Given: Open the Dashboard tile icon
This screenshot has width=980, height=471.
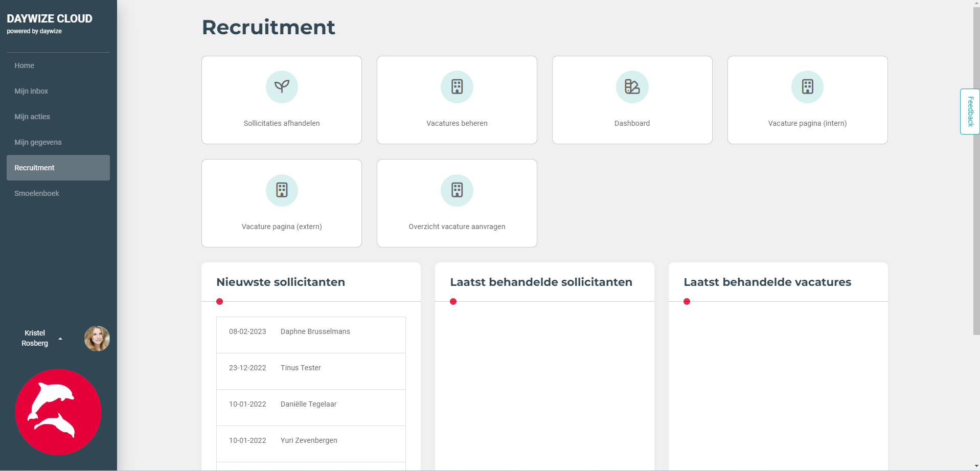Looking at the screenshot, I should [x=632, y=87].
